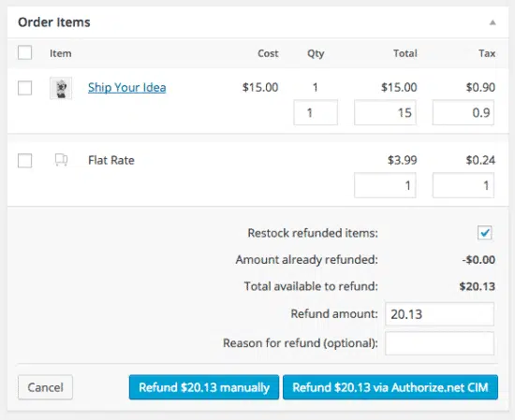Click Refund $20.13 manually button
The image size is (515, 420).
click(x=204, y=387)
